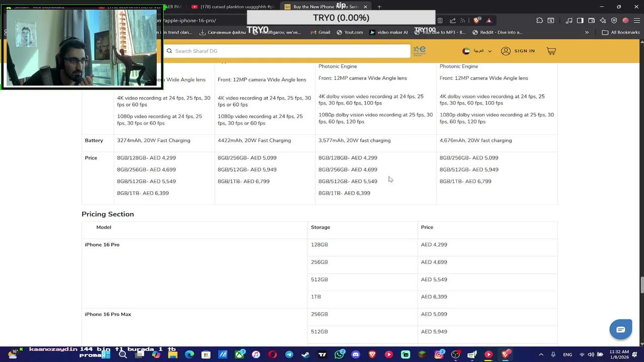Expand hidden bookmarks chevron
Viewport: 644px width, 362px height.
pyautogui.click(x=587, y=32)
